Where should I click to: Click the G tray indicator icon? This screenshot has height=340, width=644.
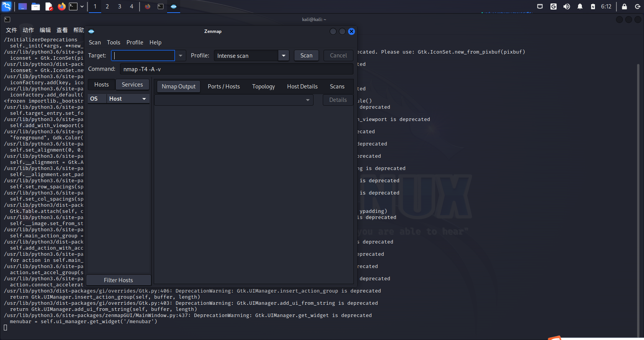pos(554,7)
